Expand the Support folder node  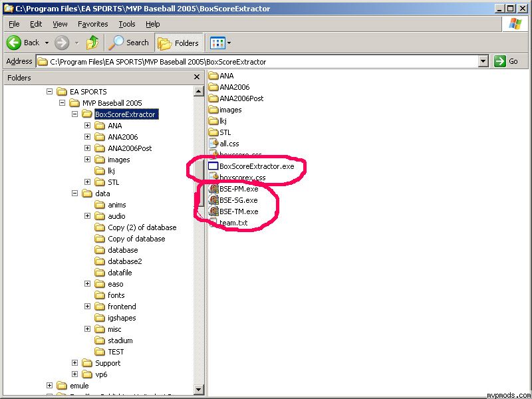(74, 363)
